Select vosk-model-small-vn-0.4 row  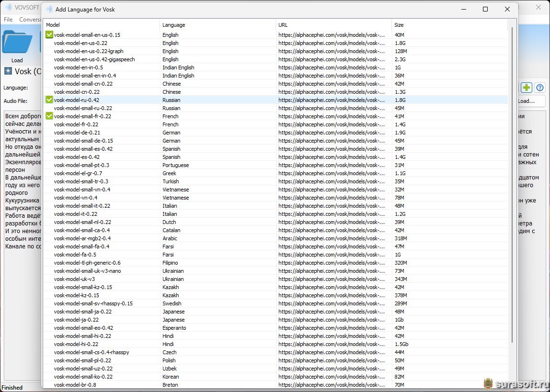[275, 190]
